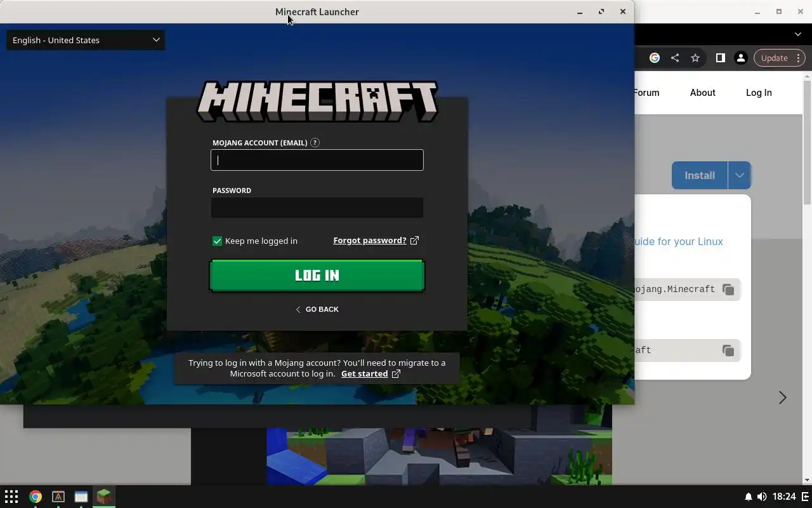Click the Install button in the browser

click(700, 175)
